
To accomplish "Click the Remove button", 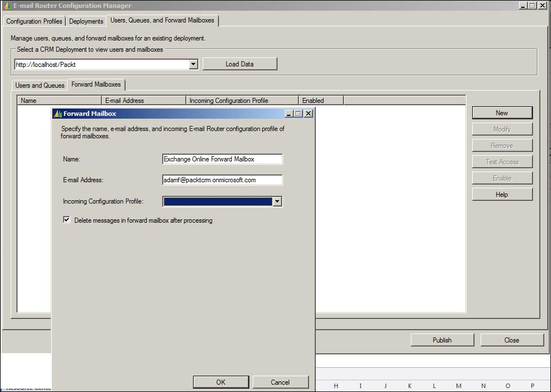I will click(502, 146).
